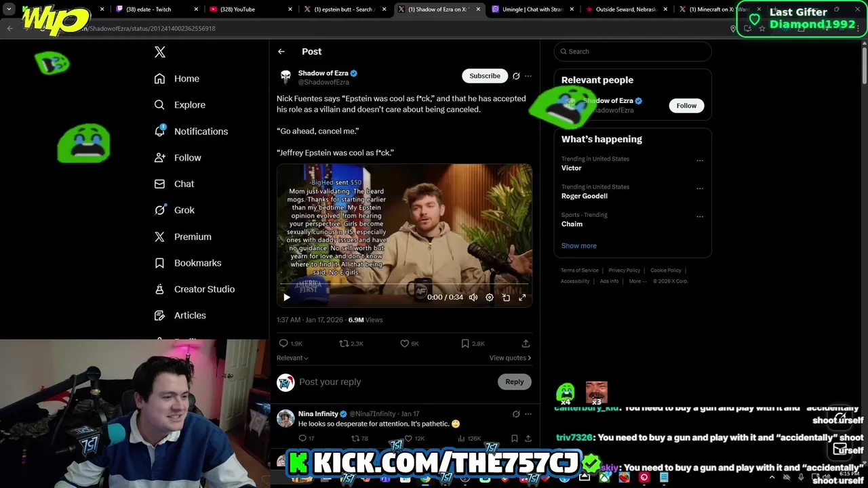
Task: Open video settings gear
Action: tap(490, 297)
